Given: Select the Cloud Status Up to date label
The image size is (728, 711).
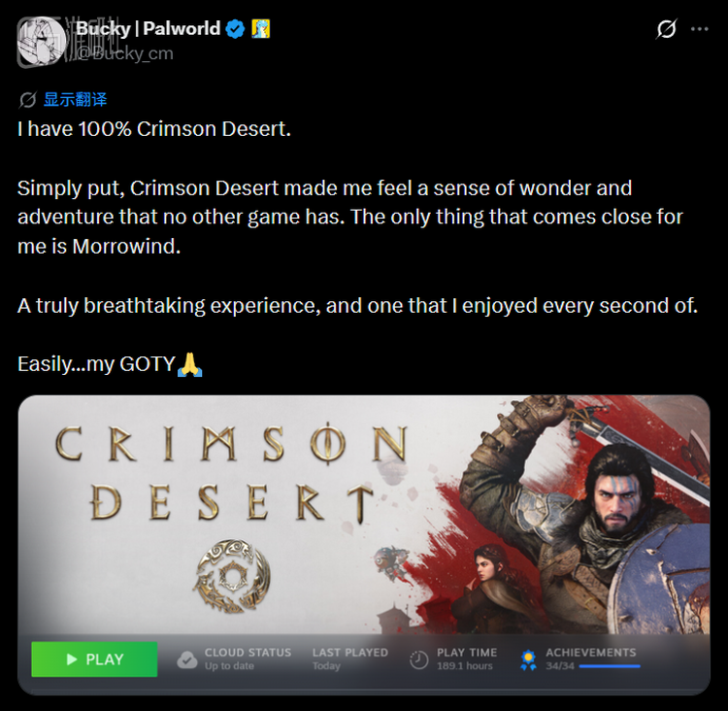Looking at the screenshot, I should coord(248,659).
